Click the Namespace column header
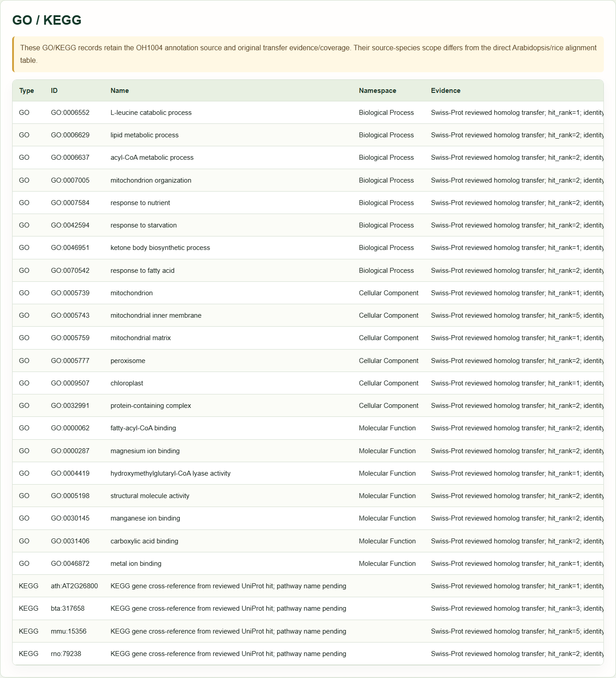 [x=378, y=91]
